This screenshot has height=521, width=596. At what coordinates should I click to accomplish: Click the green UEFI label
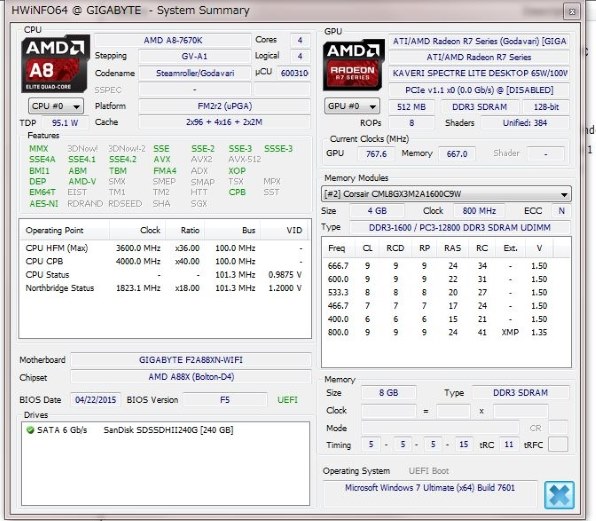pyautogui.click(x=287, y=400)
